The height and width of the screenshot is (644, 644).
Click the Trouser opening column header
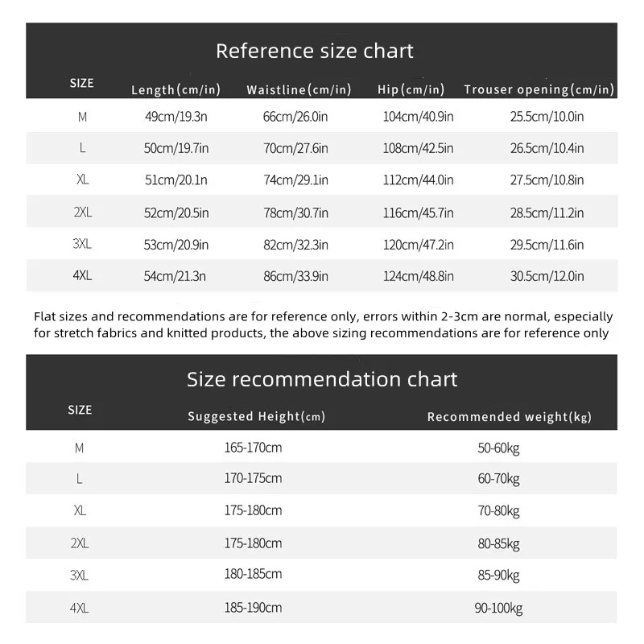(539, 89)
